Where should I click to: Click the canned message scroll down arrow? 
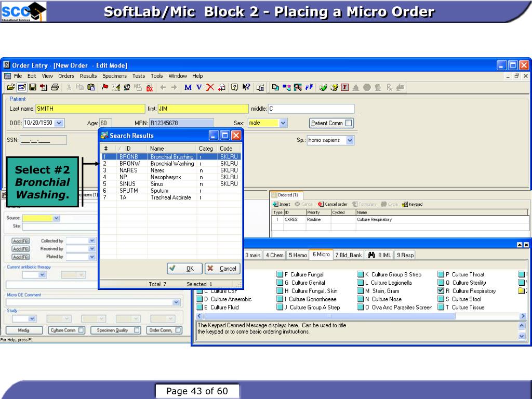(x=522, y=336)
